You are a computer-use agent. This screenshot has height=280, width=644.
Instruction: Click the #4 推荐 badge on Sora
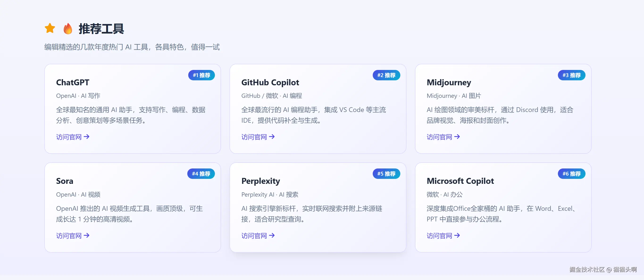pyautogui.click(x=201, y=174)
